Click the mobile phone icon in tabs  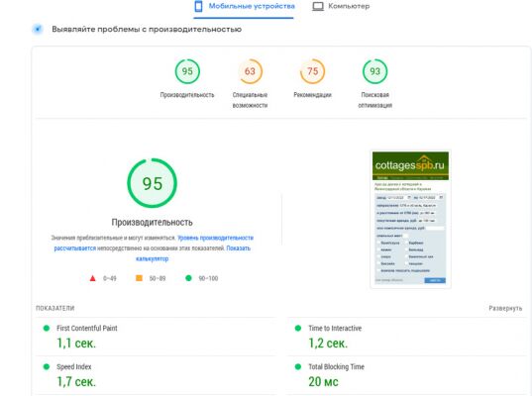198,6
